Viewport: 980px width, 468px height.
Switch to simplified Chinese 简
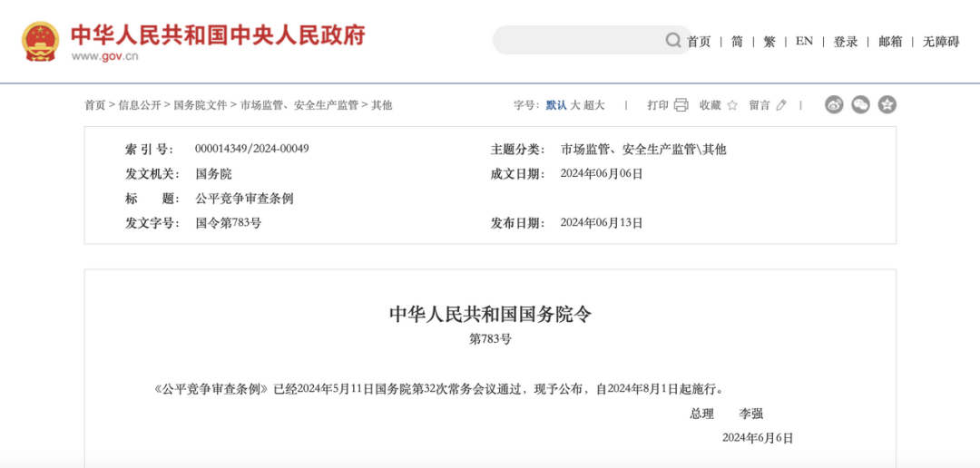[x=737, y=42]
